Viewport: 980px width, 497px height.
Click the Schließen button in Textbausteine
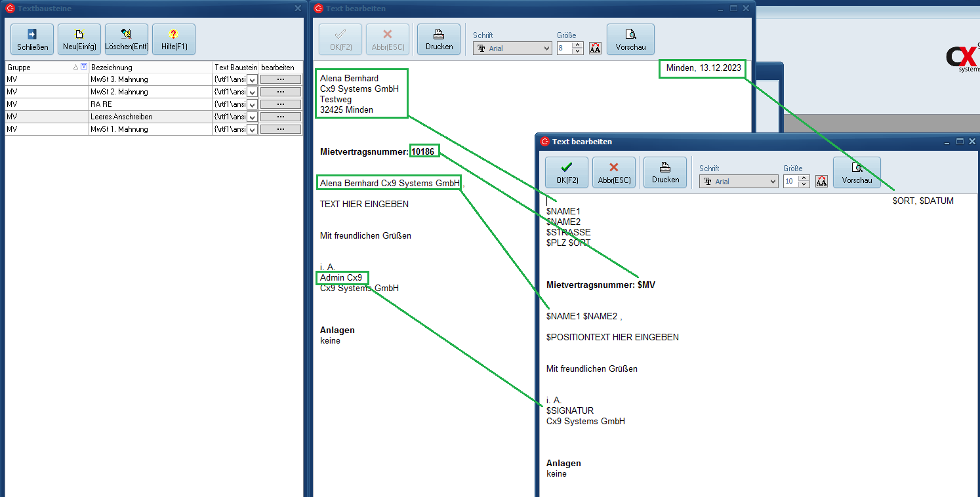pos(32,39)
